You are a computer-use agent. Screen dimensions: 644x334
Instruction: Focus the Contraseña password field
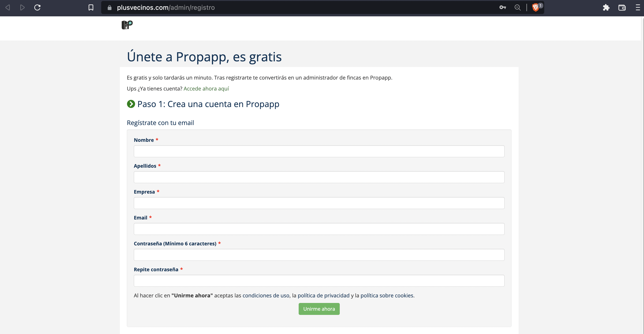[319, 255]
